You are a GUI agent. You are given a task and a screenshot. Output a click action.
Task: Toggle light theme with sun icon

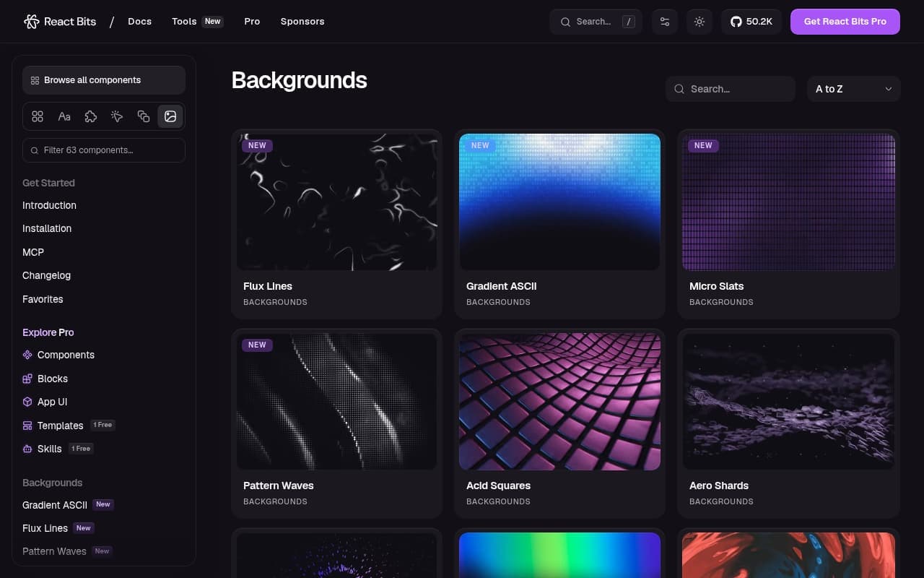[699, 22]
